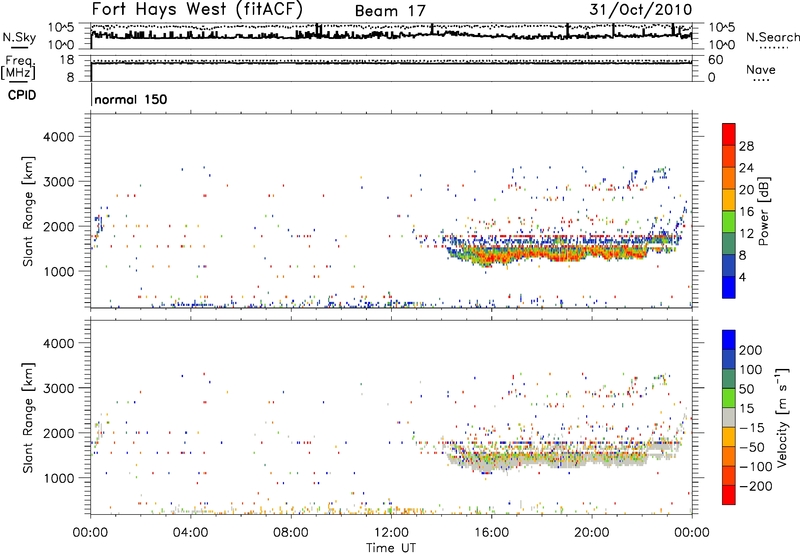The image size is (800, 554).
Task: Click the '60' tick on the Nave axis
Action: pyautogui.click(x=715, y=60)
